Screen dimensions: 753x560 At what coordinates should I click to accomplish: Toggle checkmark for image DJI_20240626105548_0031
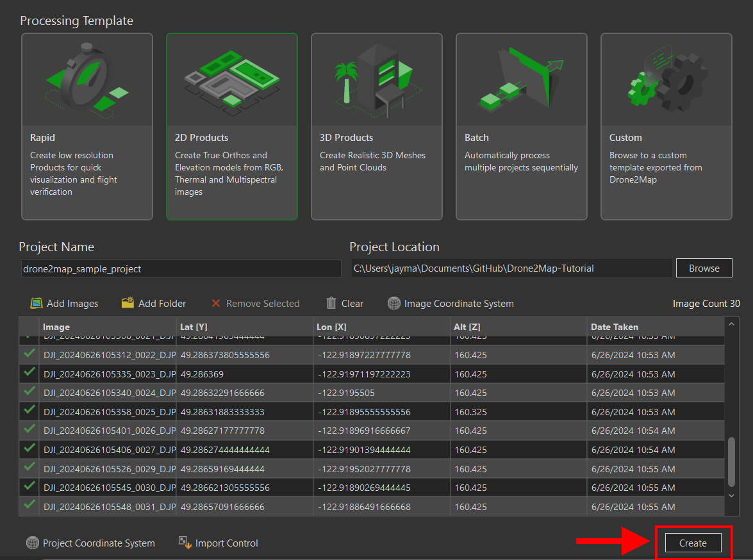pyautogui.click(x=29, y=506)
